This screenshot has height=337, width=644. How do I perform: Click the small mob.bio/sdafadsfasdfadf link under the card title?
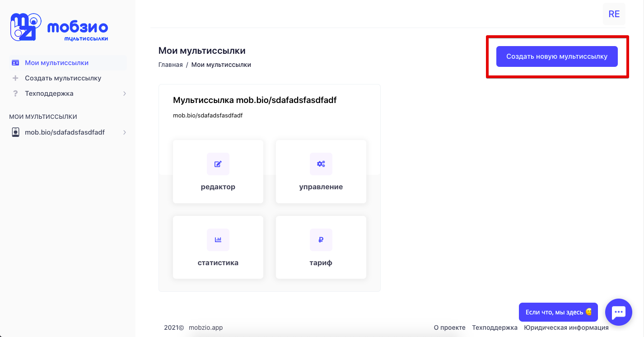(208, 115)
